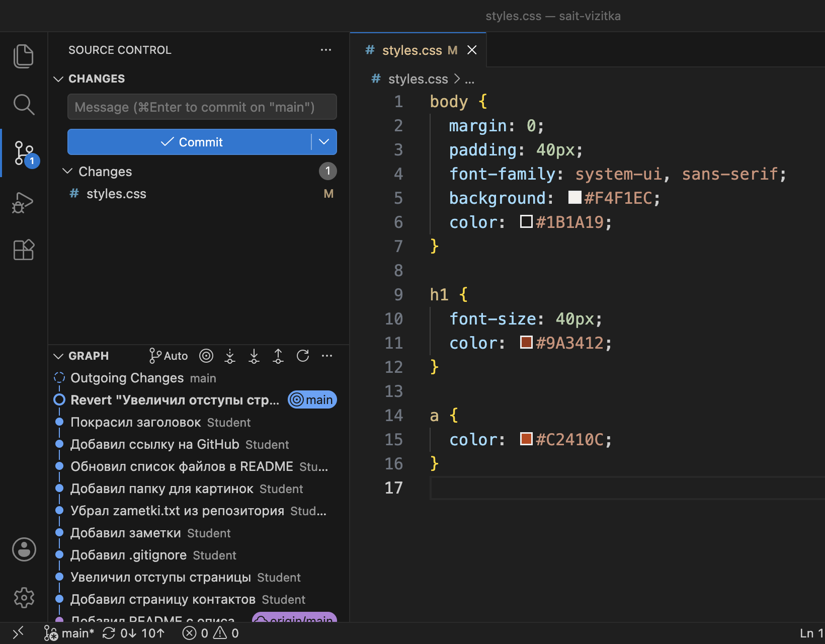The image size is (825, 644).
Task: Collapse the CHANGES section
Action: (x=58, y=79)
